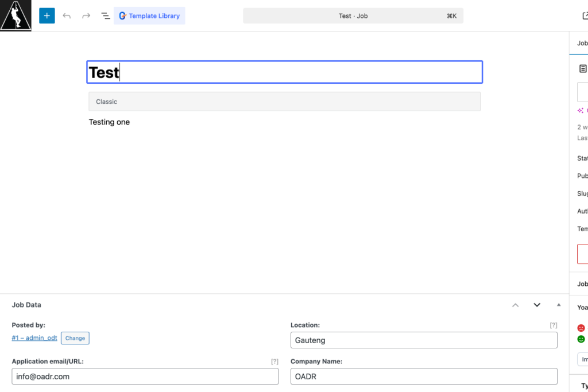Undo the last change
The width and height of the screenshot is (588, 392).
pos(67,15)
